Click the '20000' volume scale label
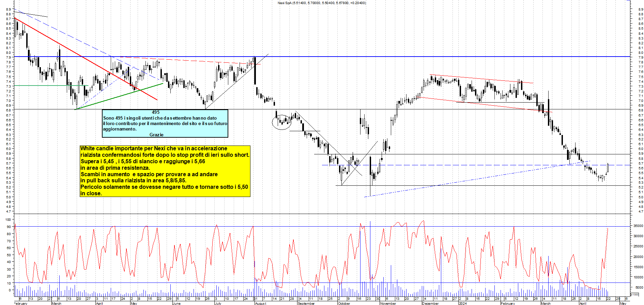Image resolution: width=644 pixels, height=305 pixels. coord(638,257)
